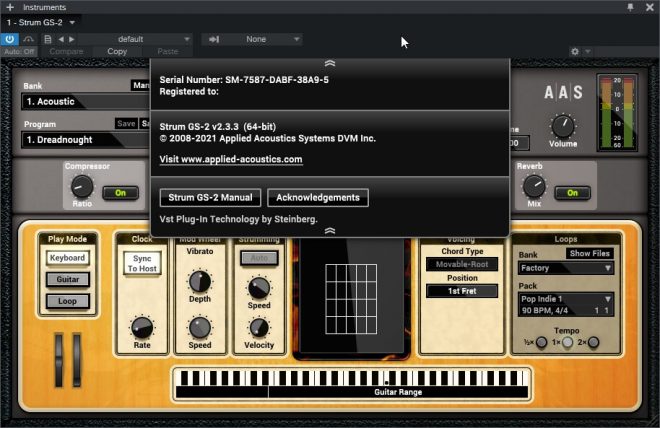Select Loop play mode
Screen dimensions: 660x428
pyautogui.click(x=67, y=301)
